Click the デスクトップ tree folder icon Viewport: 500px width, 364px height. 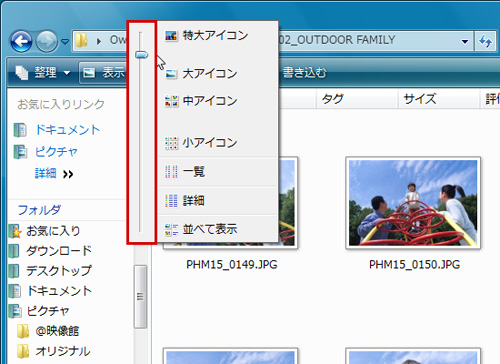pos(14,271)
